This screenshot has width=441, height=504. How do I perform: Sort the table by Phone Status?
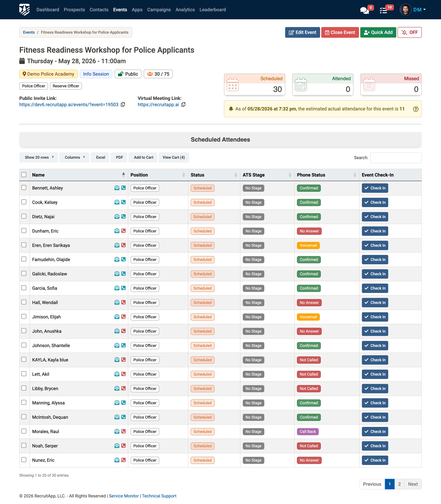pyautogui.click(x=327, y=175)
